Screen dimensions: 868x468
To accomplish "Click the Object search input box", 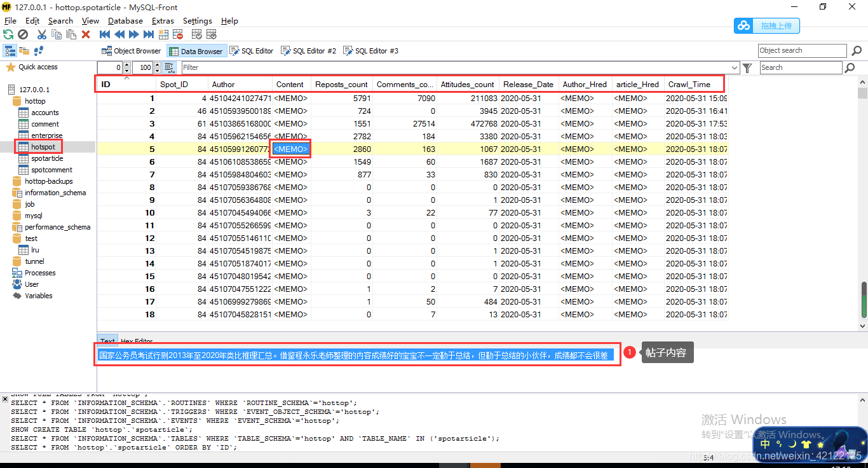I will tap(802, 51).
